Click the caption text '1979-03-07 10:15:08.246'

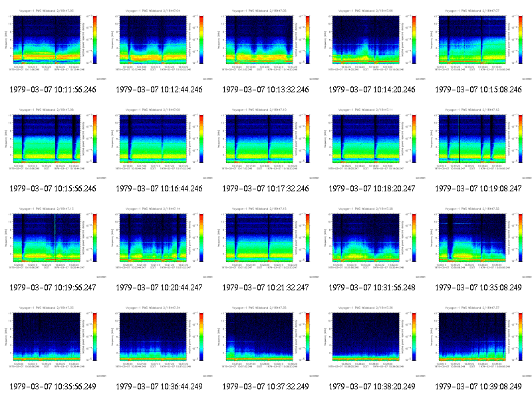pos(478,90)
